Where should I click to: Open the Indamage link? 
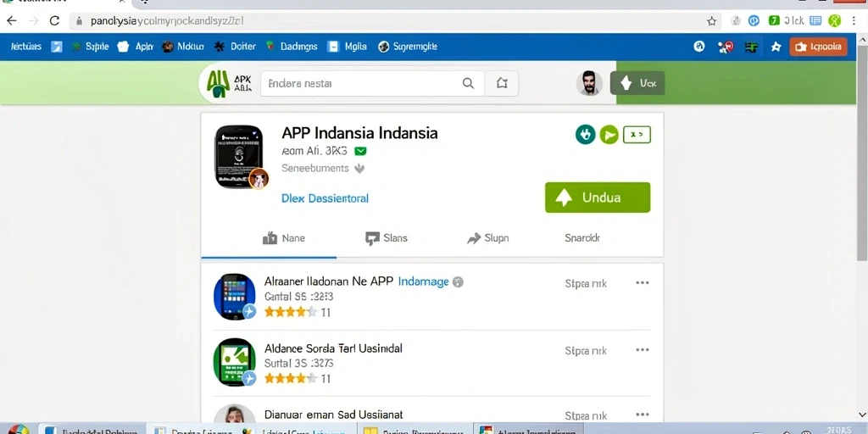point(424,281)
